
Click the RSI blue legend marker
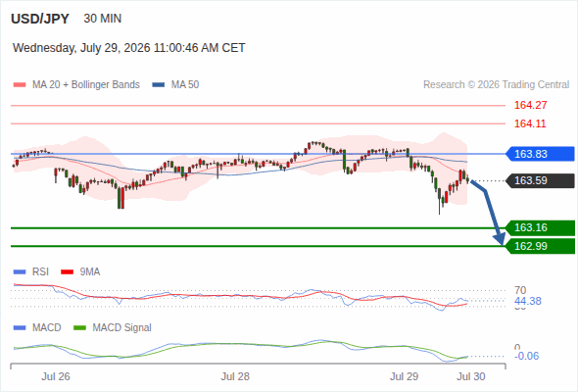click(x=20, y=272)
